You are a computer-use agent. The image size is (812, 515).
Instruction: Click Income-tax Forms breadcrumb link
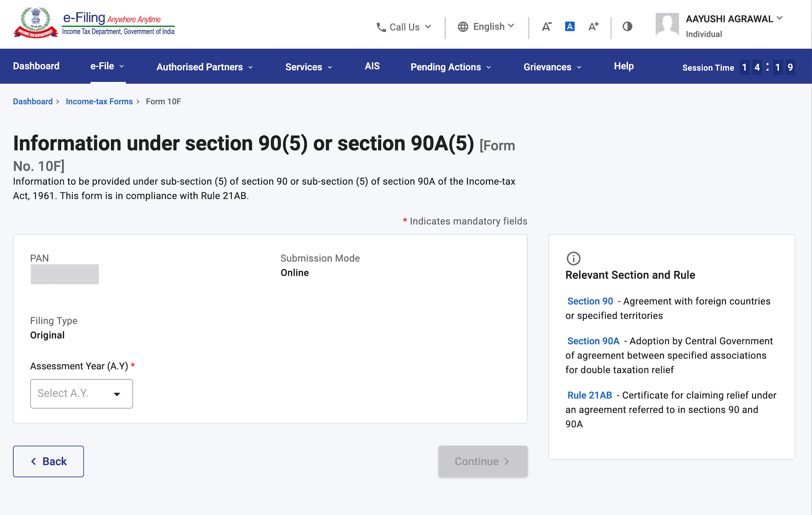pos(99,101)
